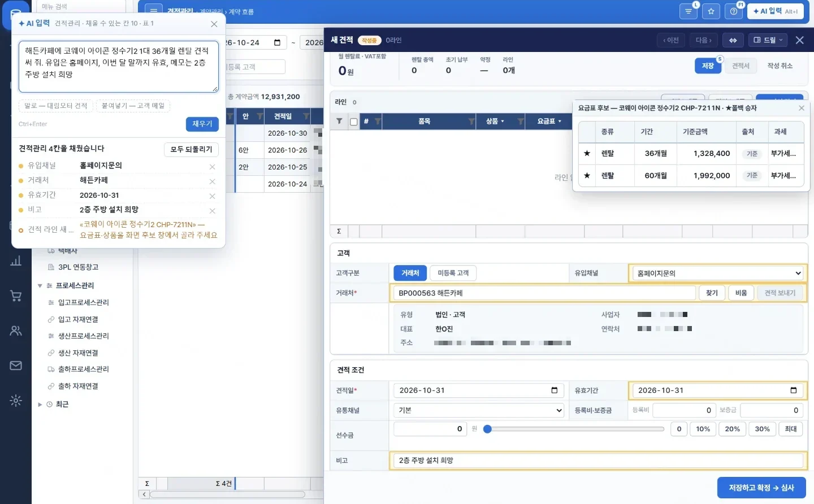Select 미등록 고객 customer type toggle
Viewport: 814px width, 504px height.
(453, 273)
